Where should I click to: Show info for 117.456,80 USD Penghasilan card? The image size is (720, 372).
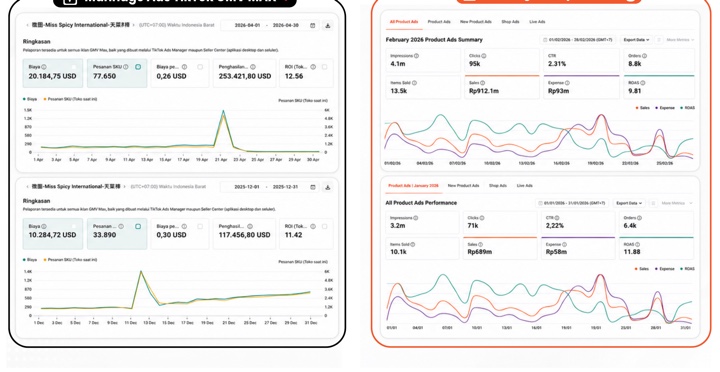pos(250,226)
